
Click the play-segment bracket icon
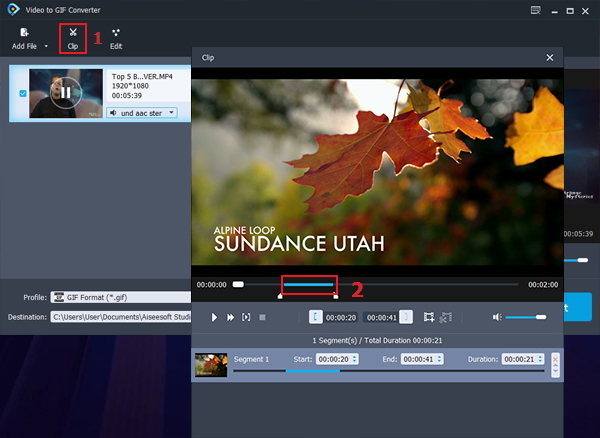[246, 317]
